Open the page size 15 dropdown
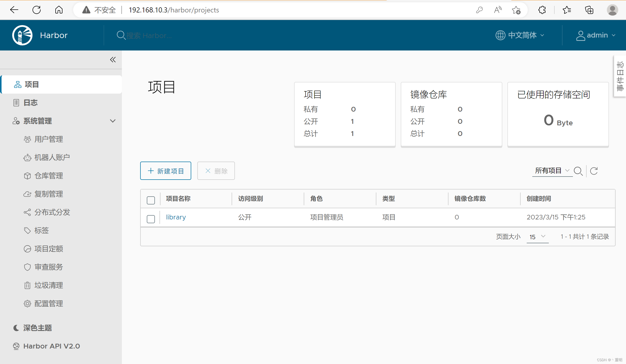 pyautogui.click(x=537, y=237)
